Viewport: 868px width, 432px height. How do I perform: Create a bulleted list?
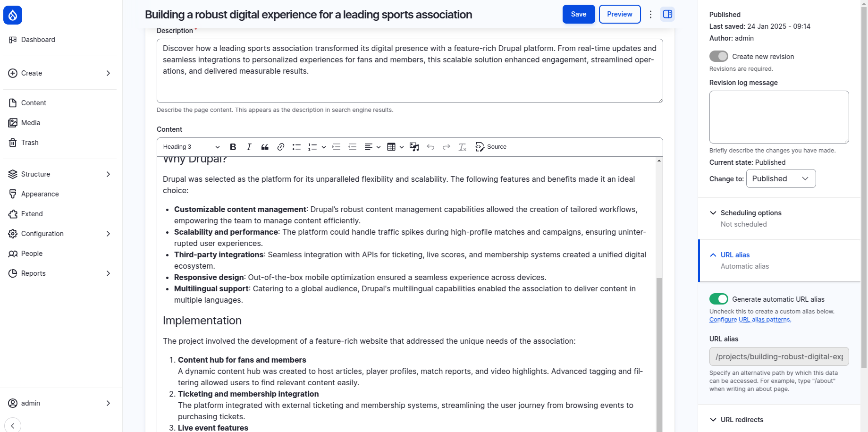pyautogui.click(x=296, y=147)
